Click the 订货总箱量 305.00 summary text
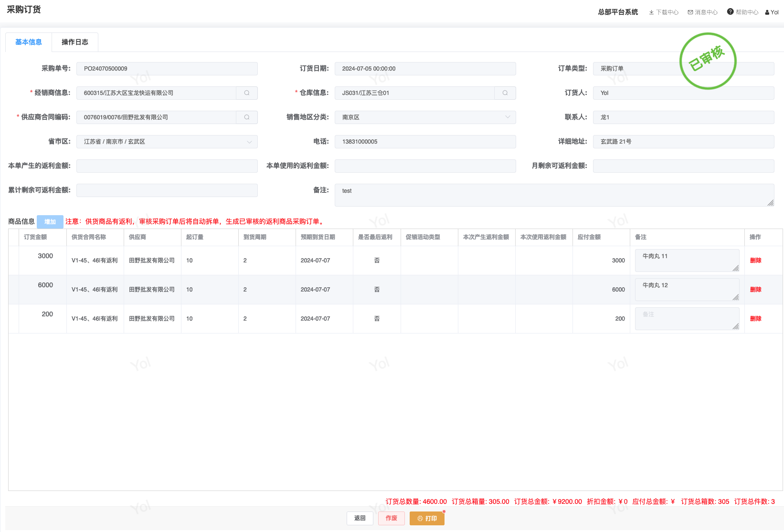The height and width of the screenshot is (532, 784). (x=480, y=501)
